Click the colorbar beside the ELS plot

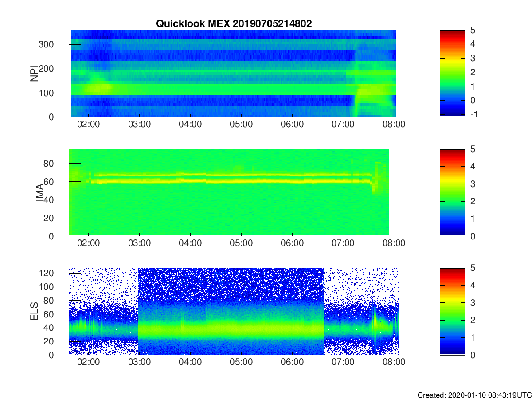point(452,311)
